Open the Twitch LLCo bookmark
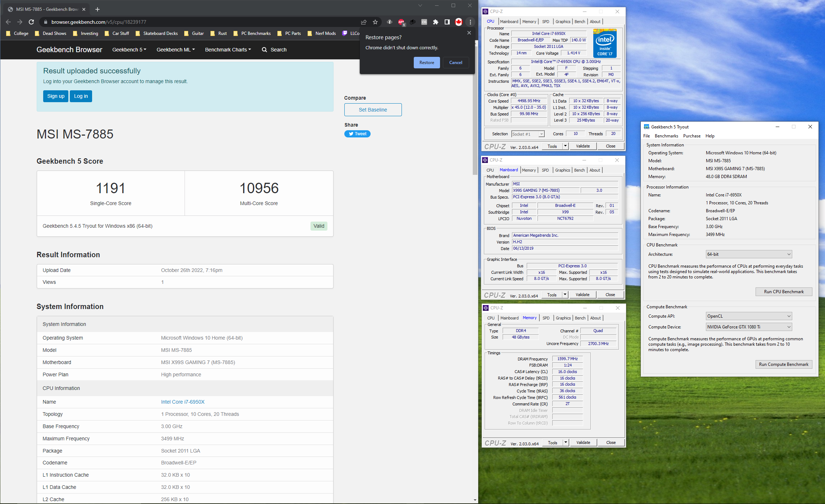The height and width of the screenshot is (504, 825). [351, 33]
